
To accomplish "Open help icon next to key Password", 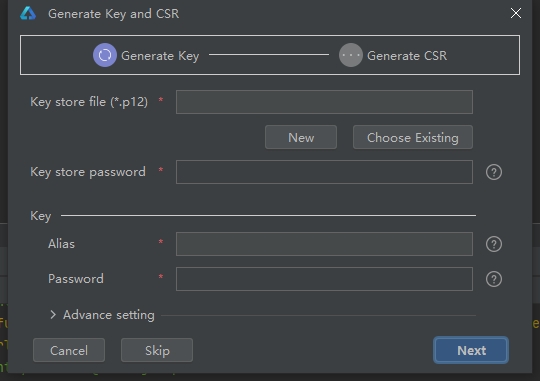I will tap(494, 279).
